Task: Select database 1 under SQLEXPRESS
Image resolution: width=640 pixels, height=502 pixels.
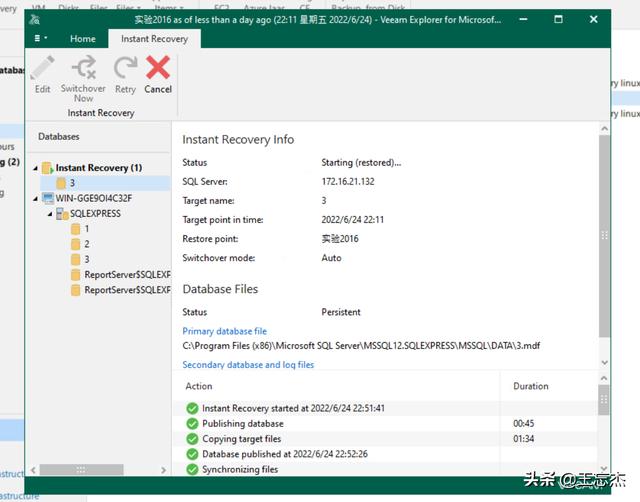Action: 86,229
